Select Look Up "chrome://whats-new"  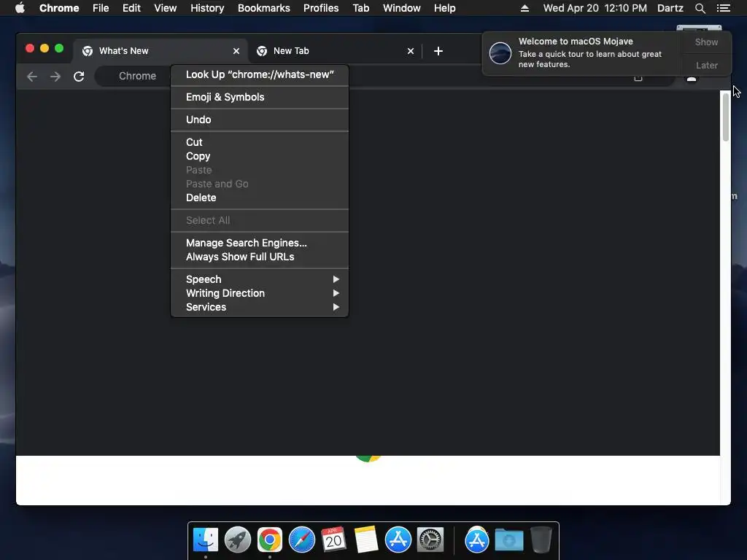click(260, 75)
